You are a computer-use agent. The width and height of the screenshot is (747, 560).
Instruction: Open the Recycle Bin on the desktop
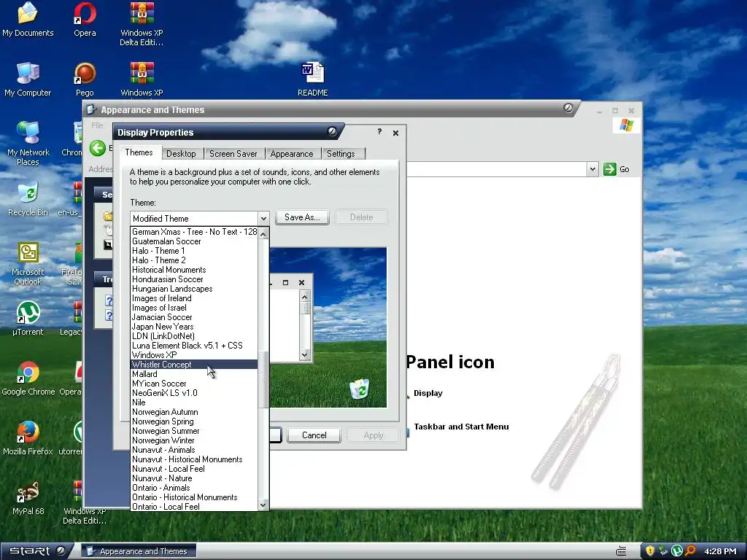coord(28,198)
